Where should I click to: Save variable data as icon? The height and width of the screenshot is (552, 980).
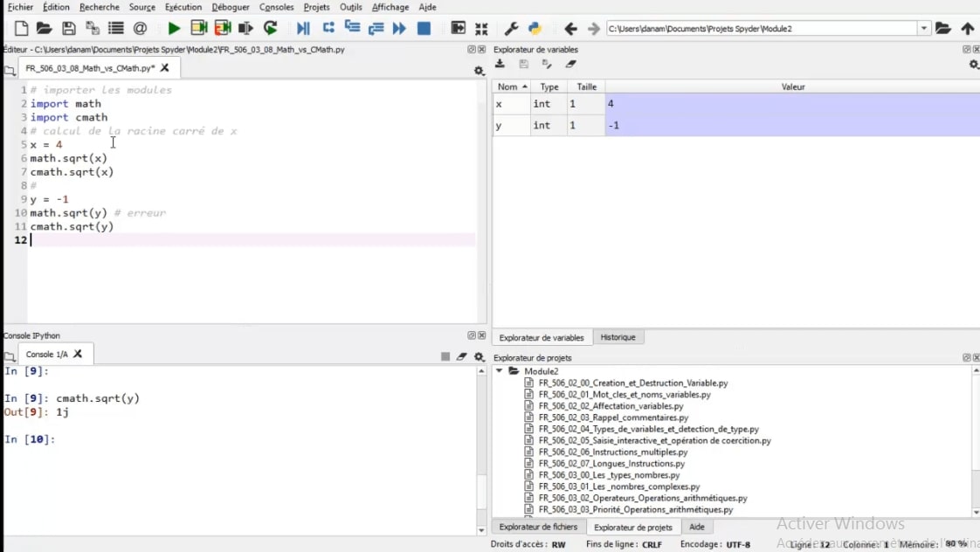pos(547,64)
